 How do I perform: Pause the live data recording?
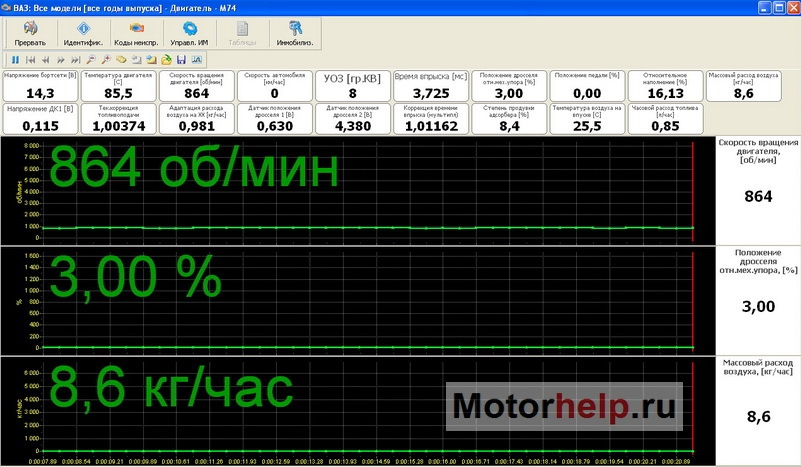[15, 60]
